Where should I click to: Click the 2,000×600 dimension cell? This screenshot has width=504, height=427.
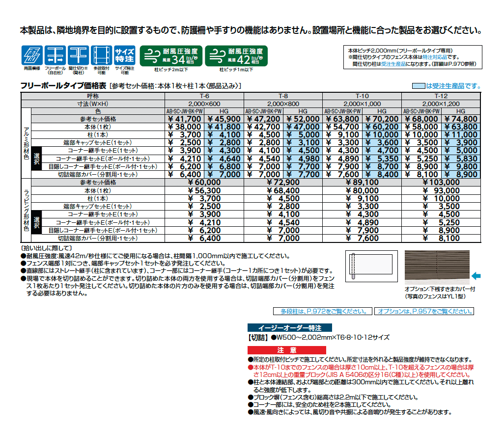pyautogui.click(x=204, y=104)
